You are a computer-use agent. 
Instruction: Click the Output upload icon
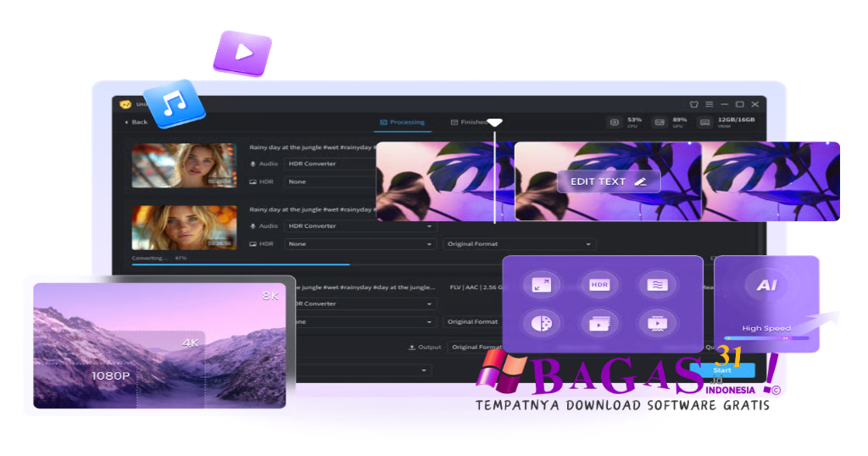coord(411,347)
